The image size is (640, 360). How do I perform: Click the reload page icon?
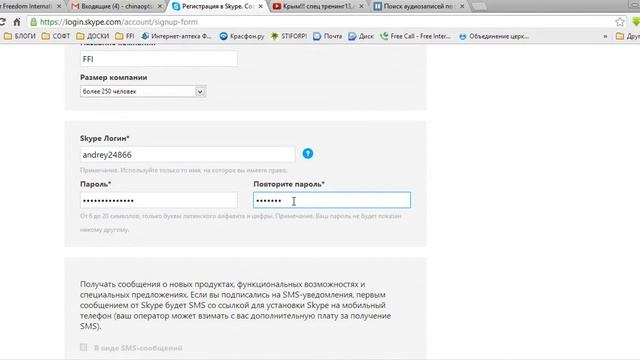(x=2, y=22)
